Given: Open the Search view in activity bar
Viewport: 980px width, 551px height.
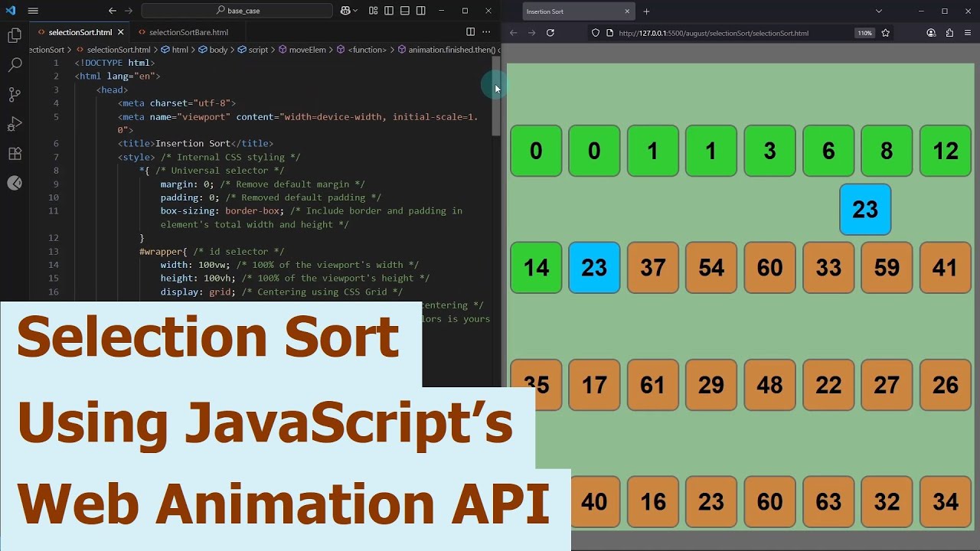Looking at the screenshot, I should coord(15,65).
